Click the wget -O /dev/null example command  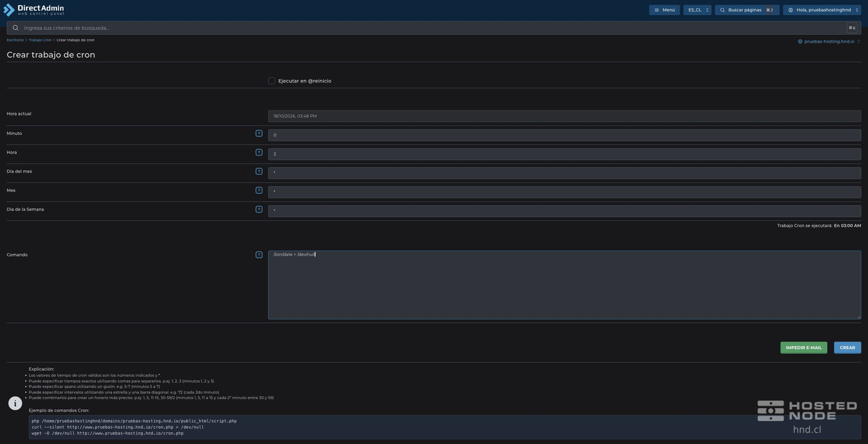tap(108, 433)
